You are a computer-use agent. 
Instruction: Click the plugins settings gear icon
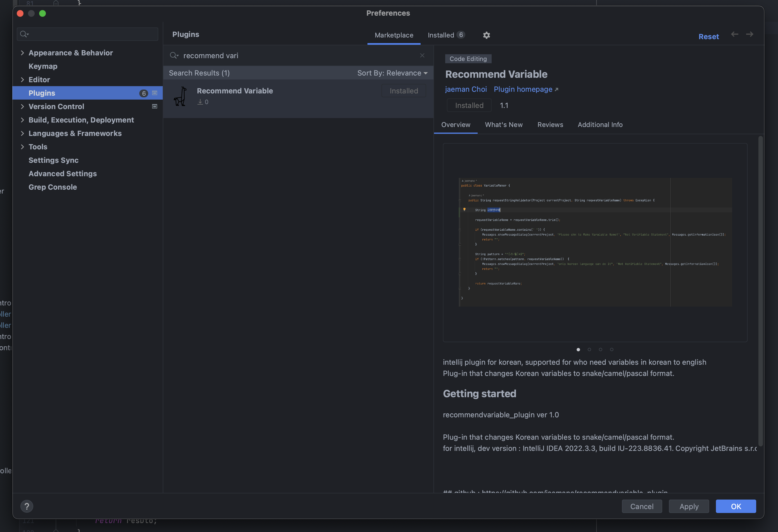coord(486,35)
